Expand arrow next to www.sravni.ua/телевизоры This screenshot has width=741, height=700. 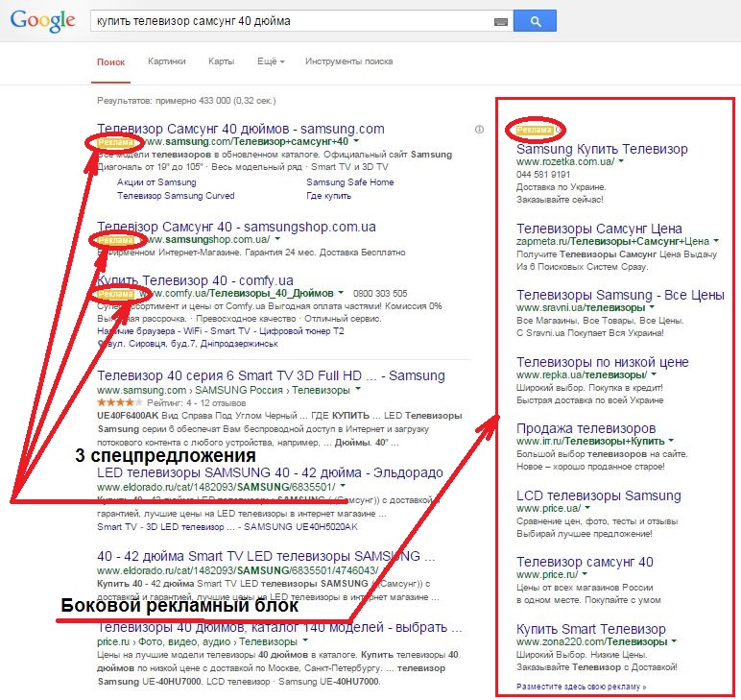(652, 307)
